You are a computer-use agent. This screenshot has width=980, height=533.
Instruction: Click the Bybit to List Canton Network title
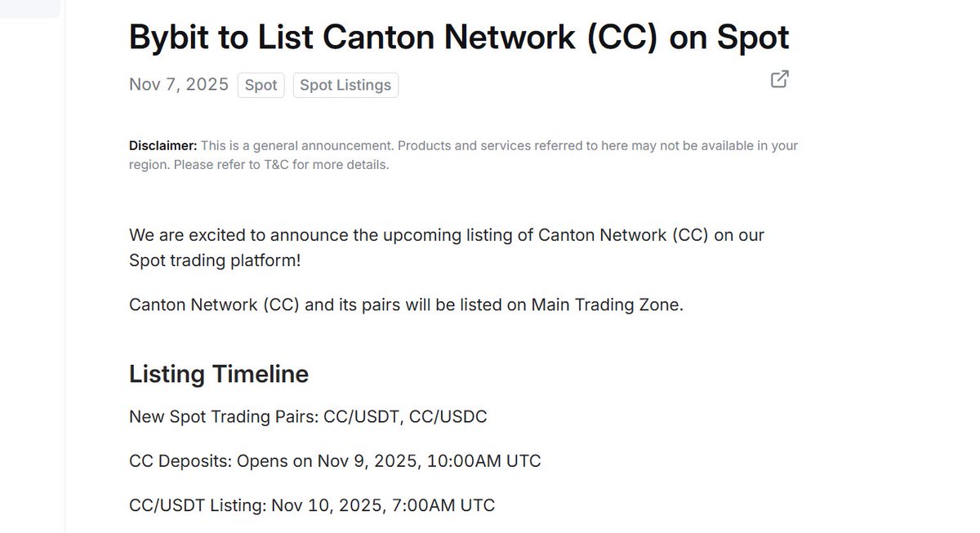(459, 37)
